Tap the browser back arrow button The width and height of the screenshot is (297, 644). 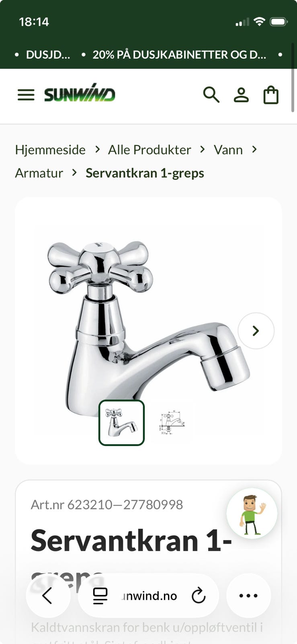tap(48, 595)
